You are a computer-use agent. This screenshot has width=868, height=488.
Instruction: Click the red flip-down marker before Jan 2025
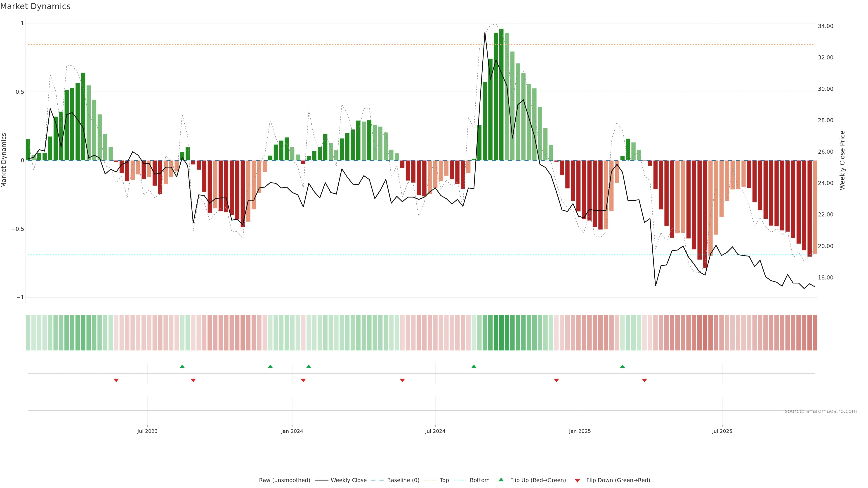point(556,380)
